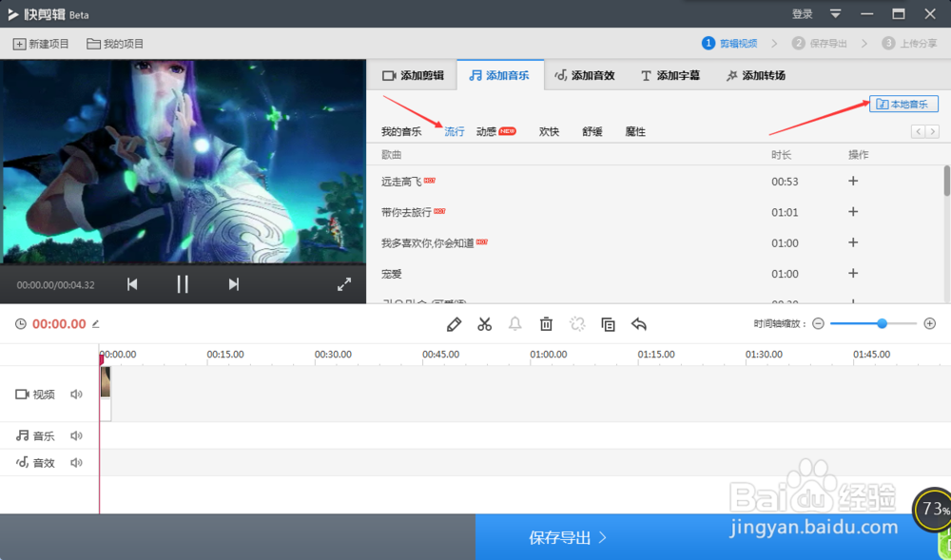Click duration 00:53 in the song list
Screen dimensions: 951x560
pyautogui.click(x=785, y=182)
